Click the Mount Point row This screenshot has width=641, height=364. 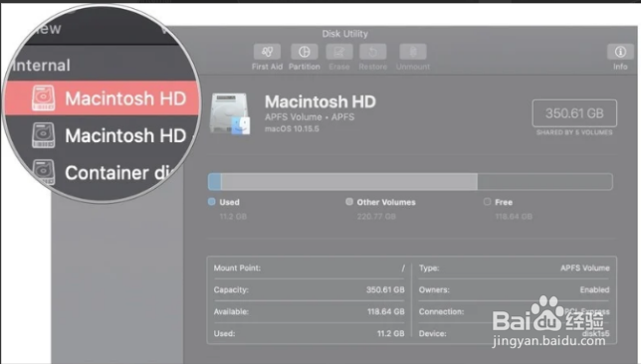309,268
